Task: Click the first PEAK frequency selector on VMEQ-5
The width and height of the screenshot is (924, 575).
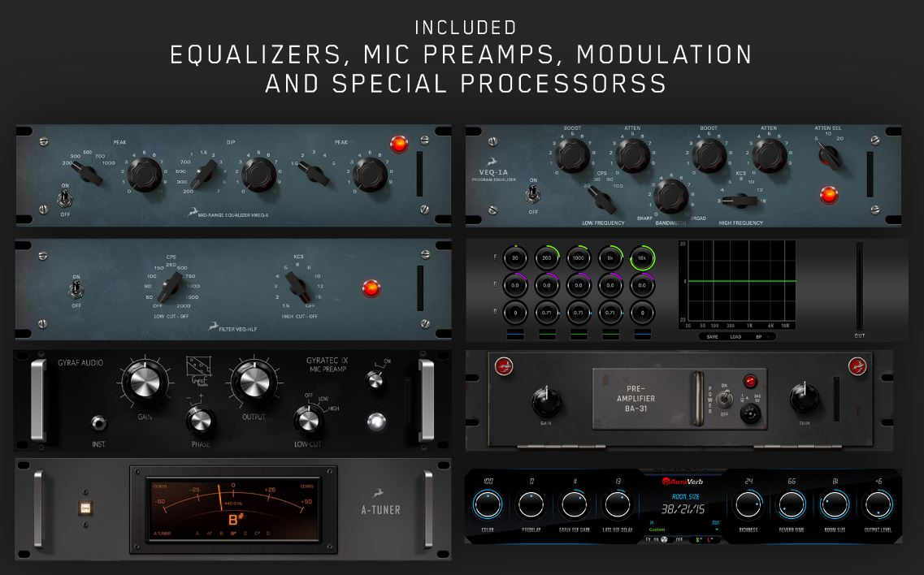Action: [87, 175]
